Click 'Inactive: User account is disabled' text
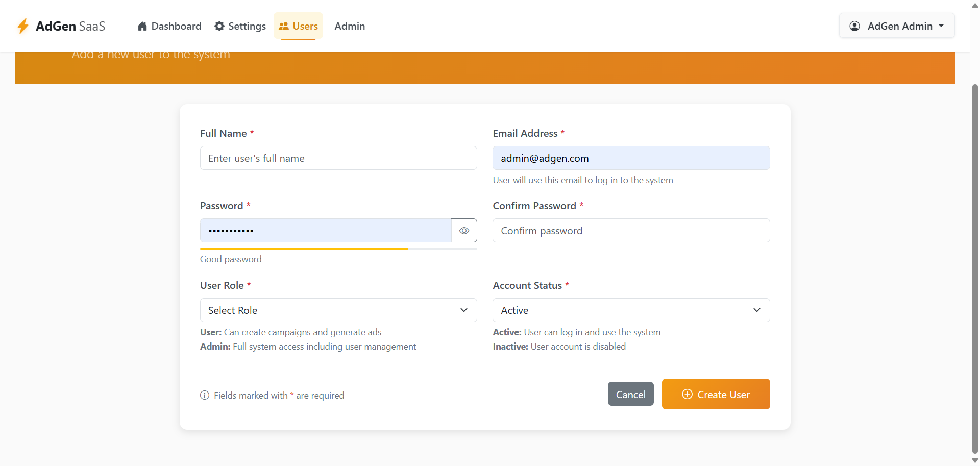Image resolution: width=980 pixels, height=466 pixels. coord(559,347)
